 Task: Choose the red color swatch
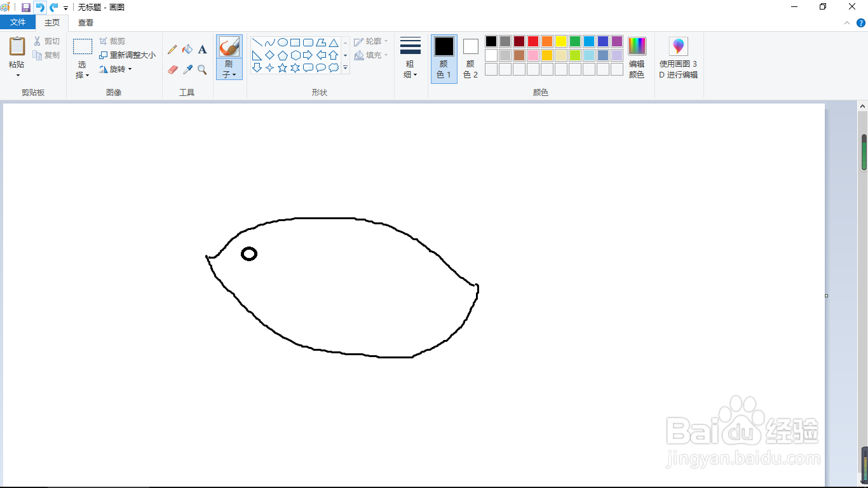coord(533,41)
